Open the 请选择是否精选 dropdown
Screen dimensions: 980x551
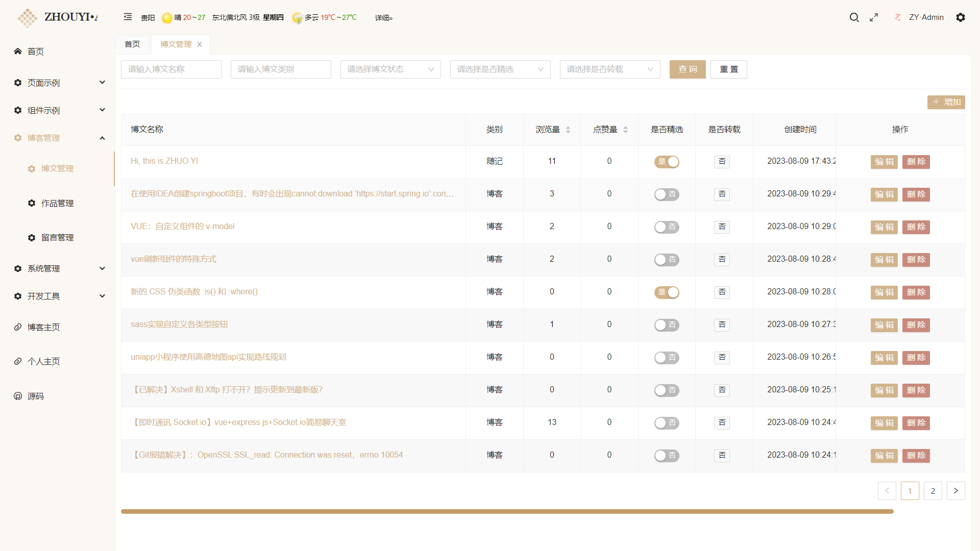click(x=500, y=69)
